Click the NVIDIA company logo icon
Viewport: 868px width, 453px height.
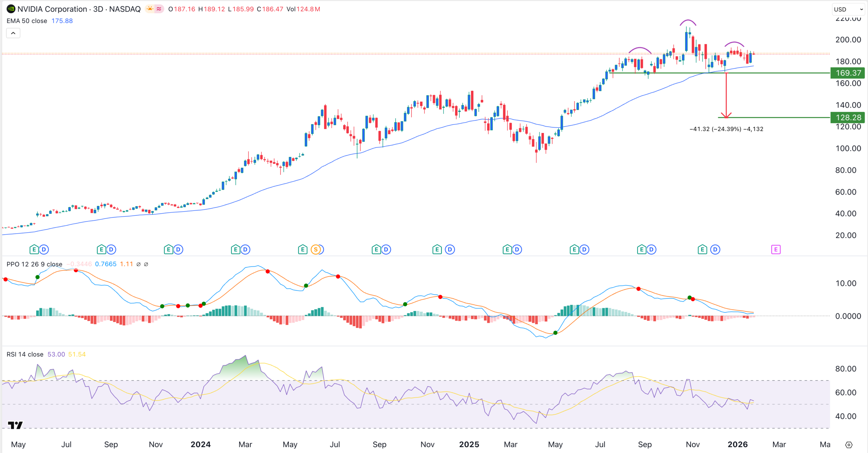point(11,9)
